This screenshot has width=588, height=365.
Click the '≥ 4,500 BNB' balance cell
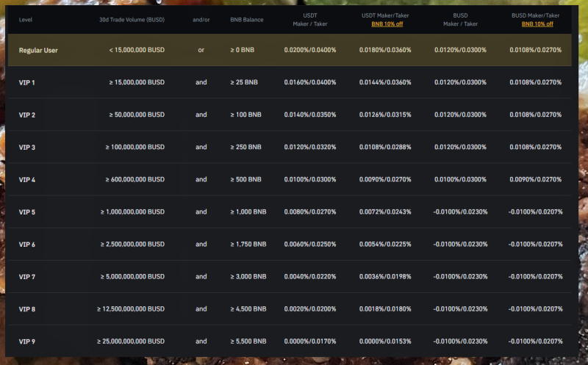[x=248, y=308]
